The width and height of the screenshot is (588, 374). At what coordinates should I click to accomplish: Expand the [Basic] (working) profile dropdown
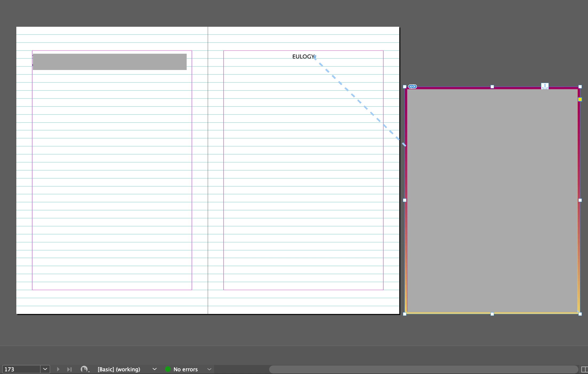tap(154, 369)
